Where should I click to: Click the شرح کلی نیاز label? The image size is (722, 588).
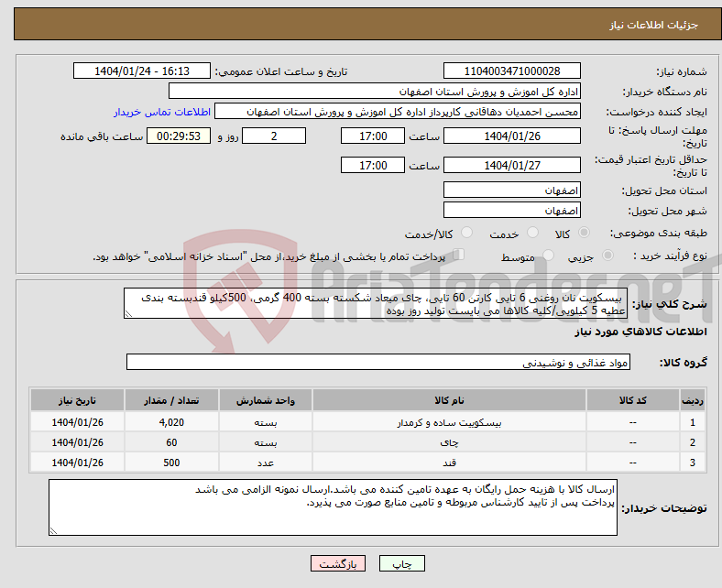(669, 304)
